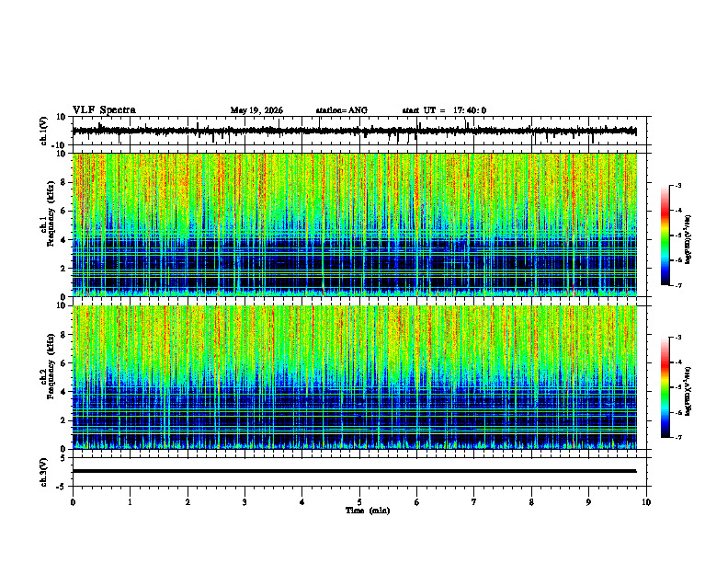Click the ch.3(V) axis label
The height and width of the screenshot is (563, 728).
click(x=44, y=472)
